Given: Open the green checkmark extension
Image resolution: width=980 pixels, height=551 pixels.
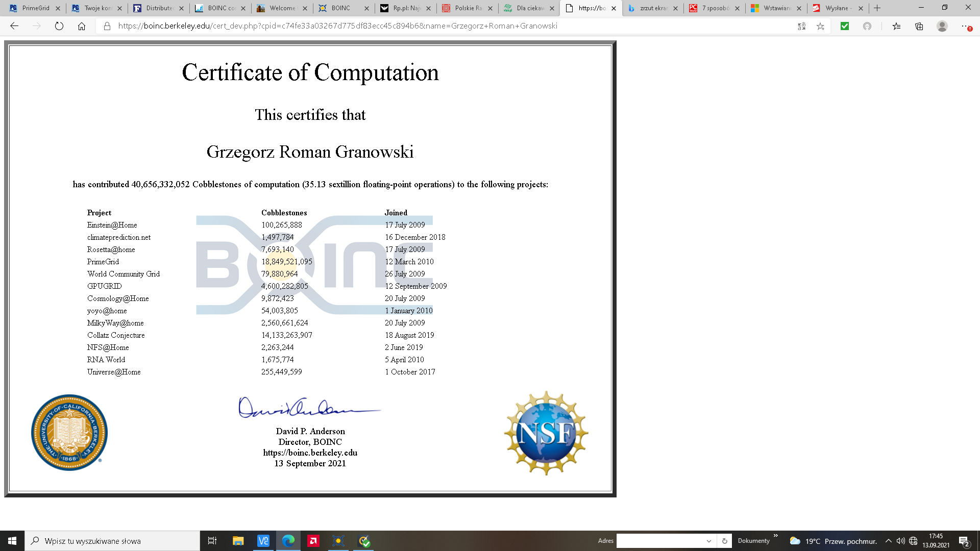Looking at the screenshot, I should [x=845, y=26].
